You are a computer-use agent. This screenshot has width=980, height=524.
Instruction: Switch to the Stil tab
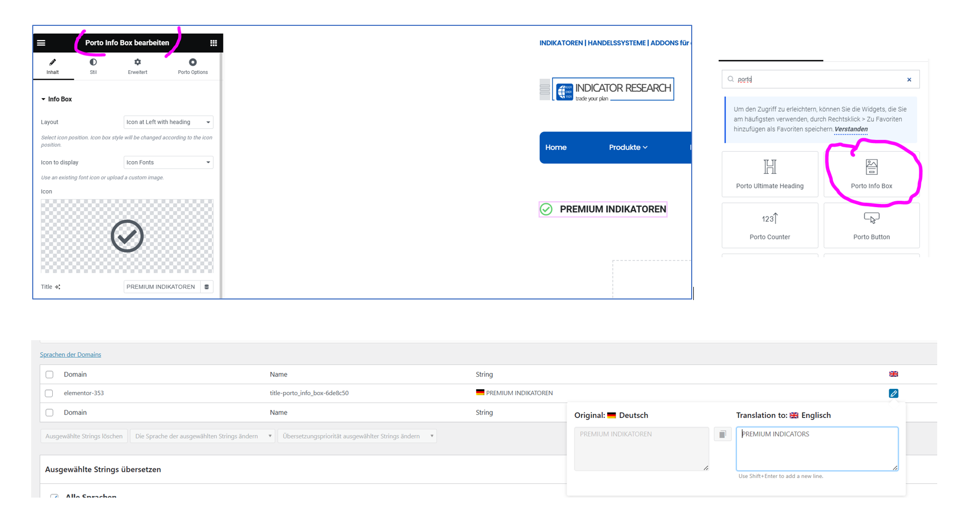(x=93, y=67)
